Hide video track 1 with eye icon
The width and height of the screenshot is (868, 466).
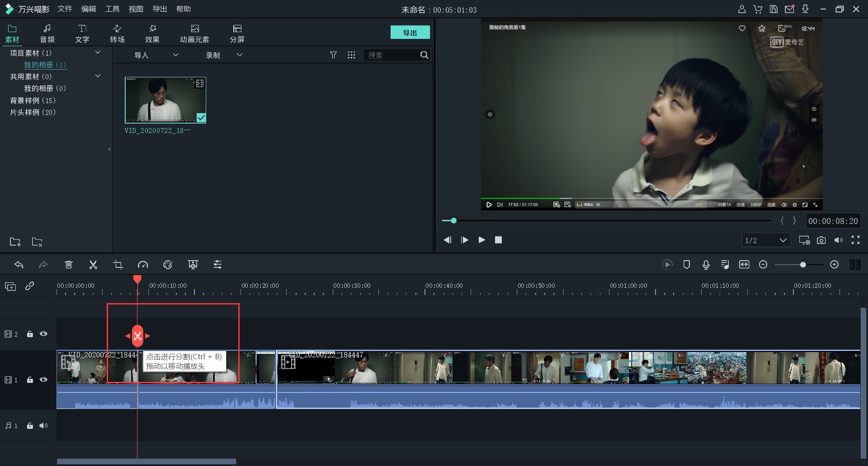(43, 380)
